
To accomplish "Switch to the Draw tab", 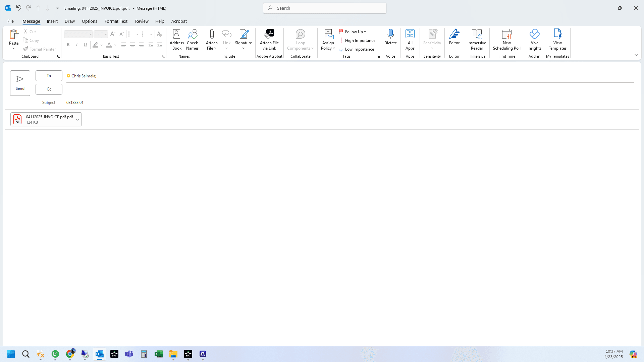I will coord(70,21).
